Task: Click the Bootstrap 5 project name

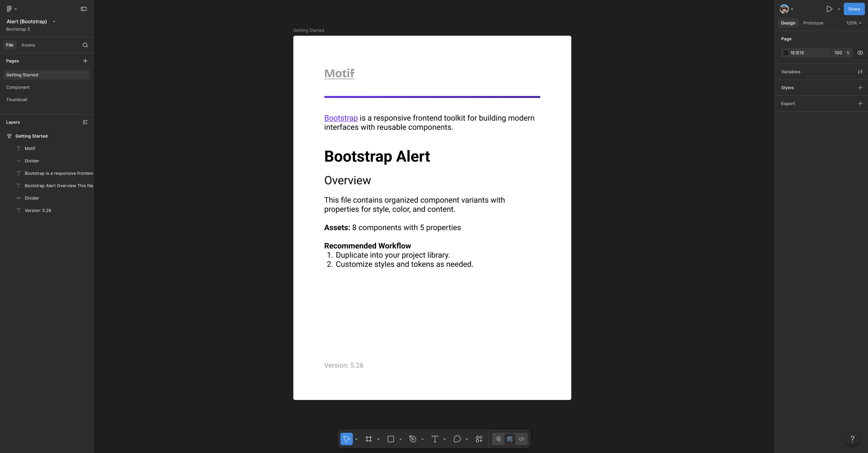Action: click(x=18, y=29)
